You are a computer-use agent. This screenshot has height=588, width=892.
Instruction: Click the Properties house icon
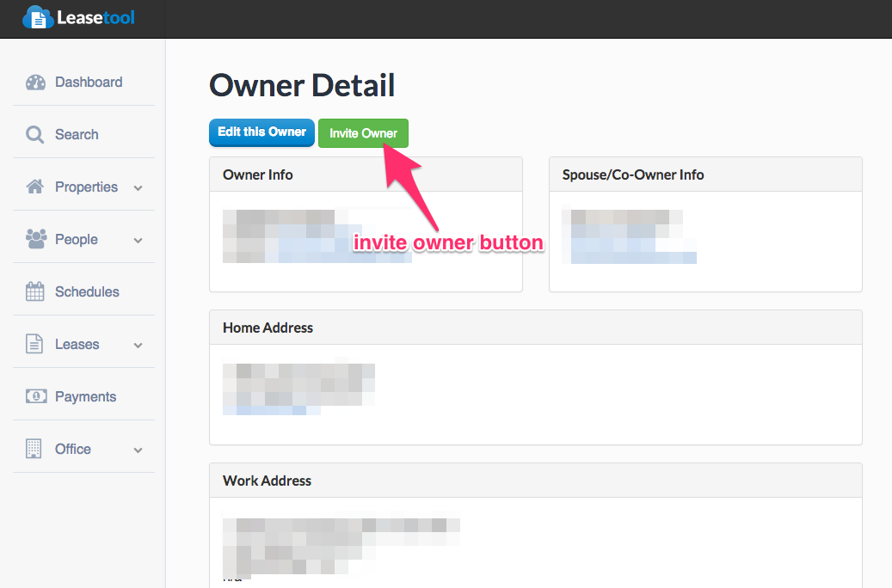point(35,187)
